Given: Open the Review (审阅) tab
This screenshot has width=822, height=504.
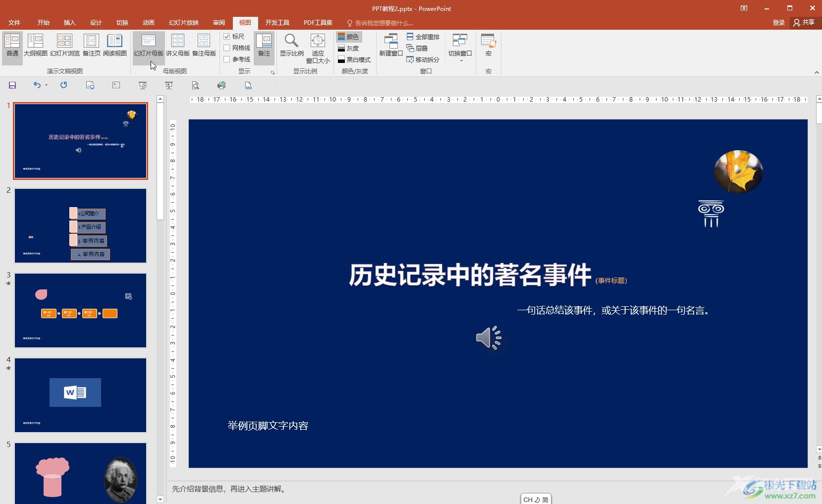Looking at the screenshot, I should click(219, 23).
